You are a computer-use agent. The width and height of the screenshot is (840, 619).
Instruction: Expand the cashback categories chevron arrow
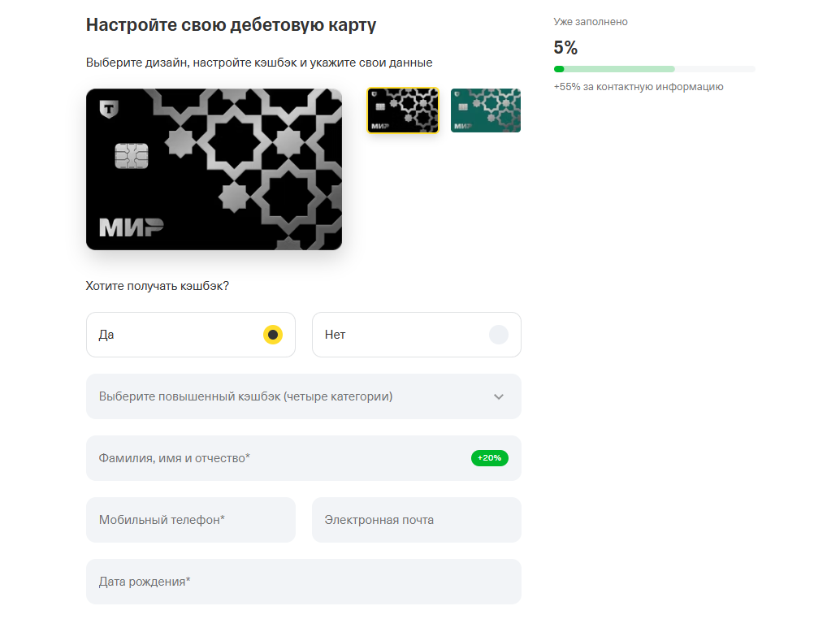[x=499, y=396]
